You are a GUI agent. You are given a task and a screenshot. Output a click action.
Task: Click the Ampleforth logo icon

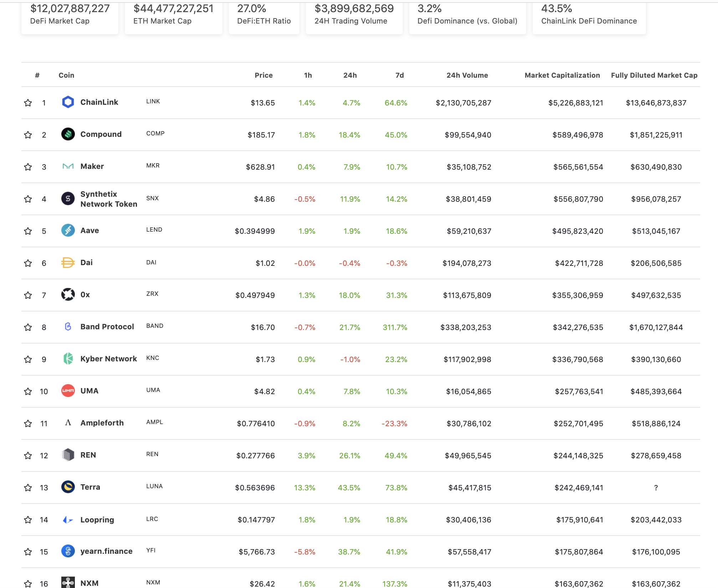coord(68,423)
